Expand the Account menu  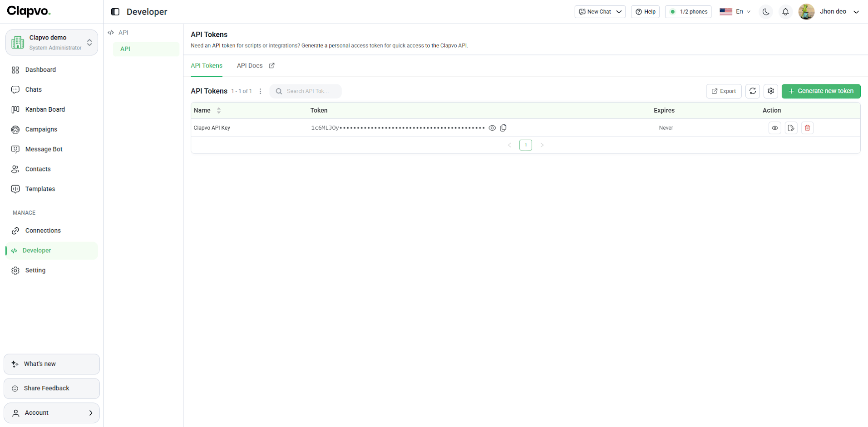coord(52,413)
